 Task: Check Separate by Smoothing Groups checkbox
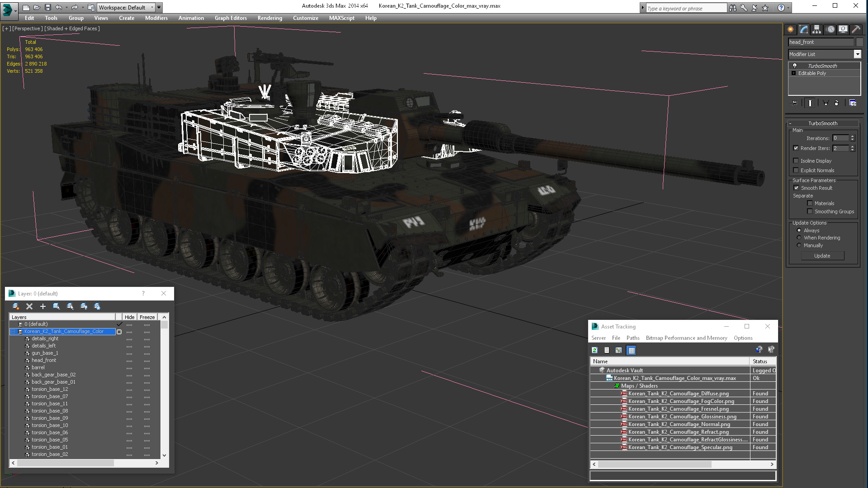pos(810,211)
